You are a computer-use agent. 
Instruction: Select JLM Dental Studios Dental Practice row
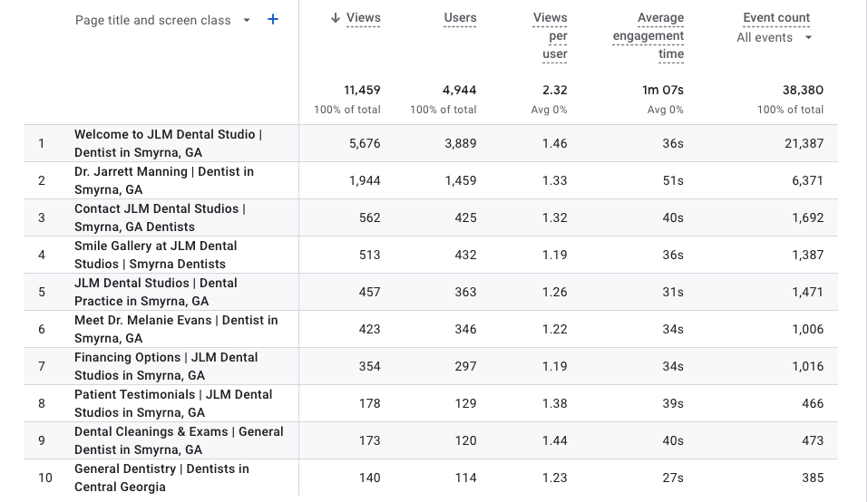click(431, 292)
